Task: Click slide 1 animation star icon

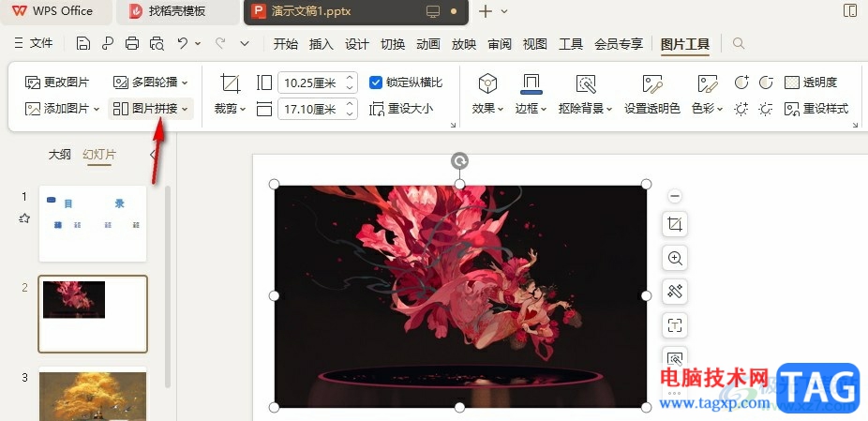Action: (x=23, y=218)
